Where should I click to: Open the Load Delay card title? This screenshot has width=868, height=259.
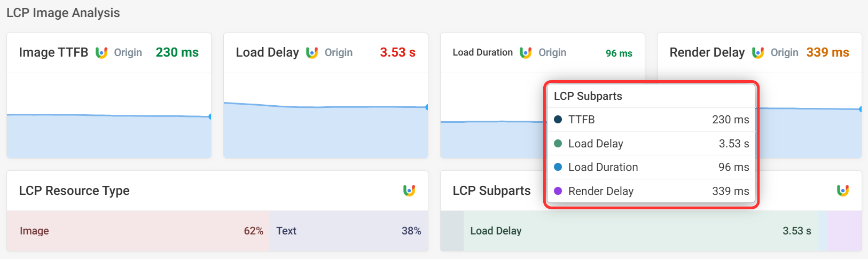point(268,52)
